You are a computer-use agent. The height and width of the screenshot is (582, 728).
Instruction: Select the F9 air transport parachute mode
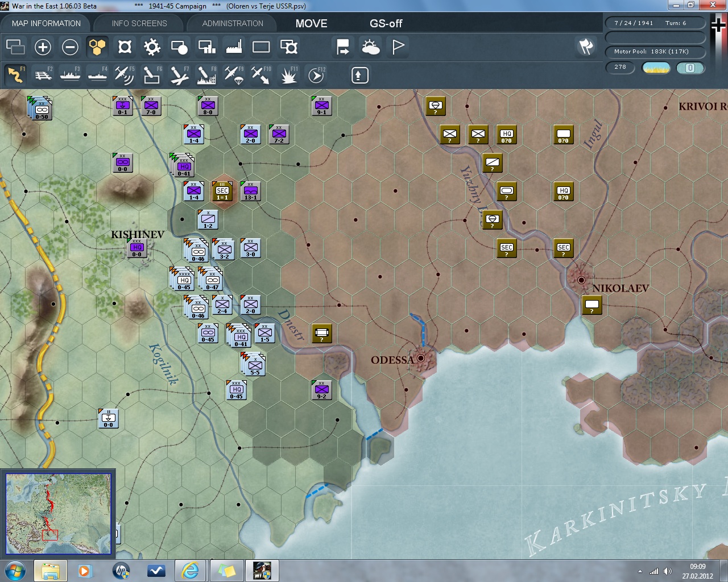(234, 75)
